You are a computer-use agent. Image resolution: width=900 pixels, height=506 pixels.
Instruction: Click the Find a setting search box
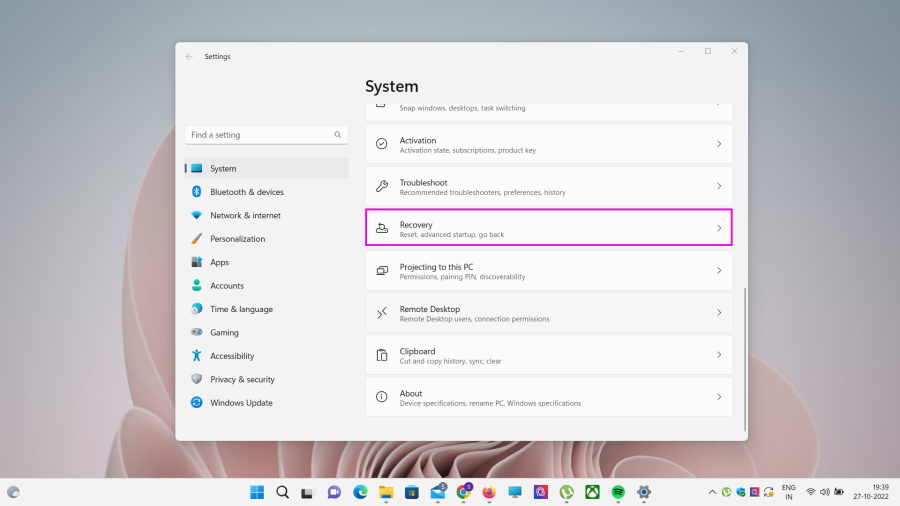click(260, 135)
